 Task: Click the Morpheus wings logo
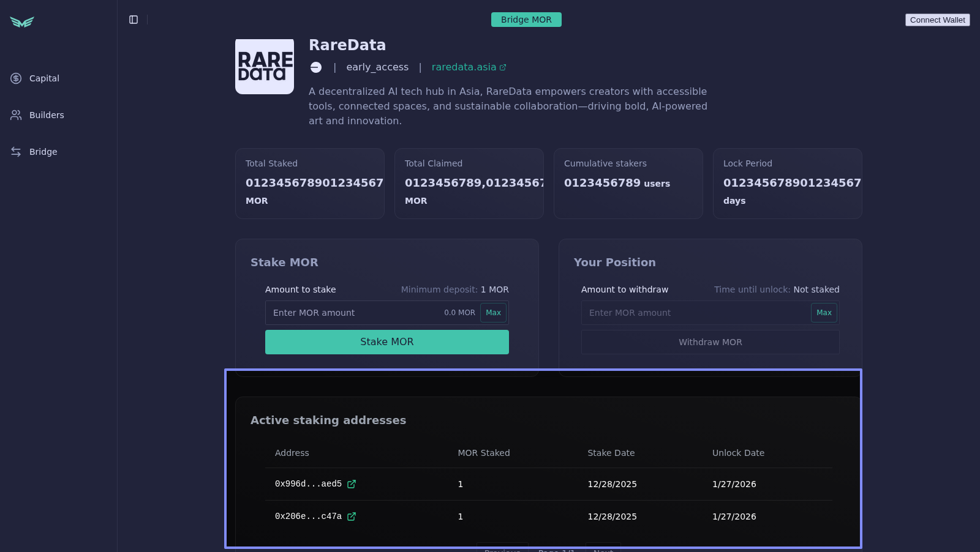(x=22, y=22)
